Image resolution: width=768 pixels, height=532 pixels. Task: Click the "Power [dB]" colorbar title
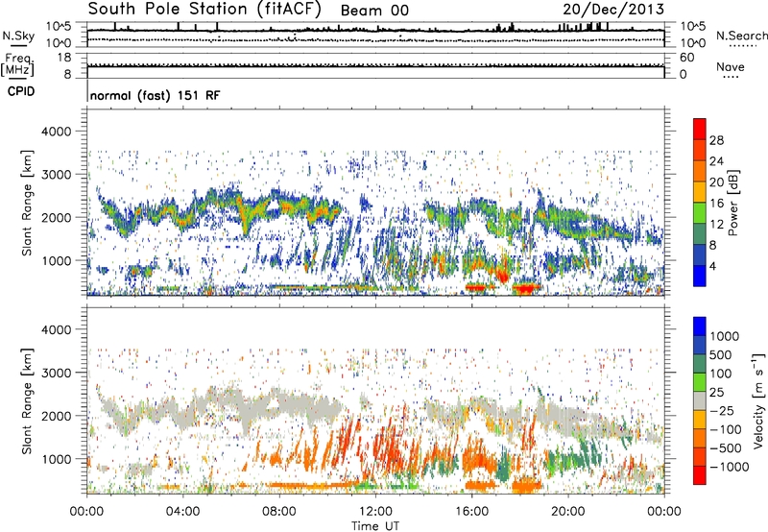click(x=732, y=203)
